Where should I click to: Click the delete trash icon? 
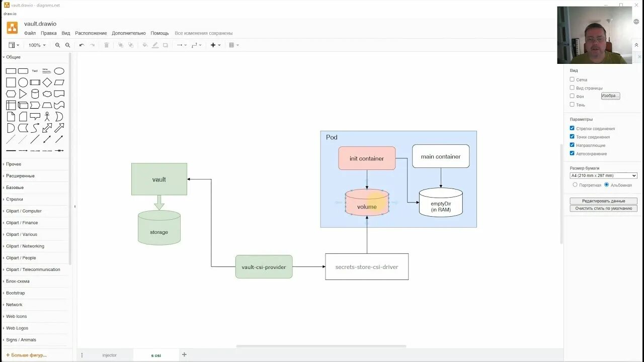(106, 45)
